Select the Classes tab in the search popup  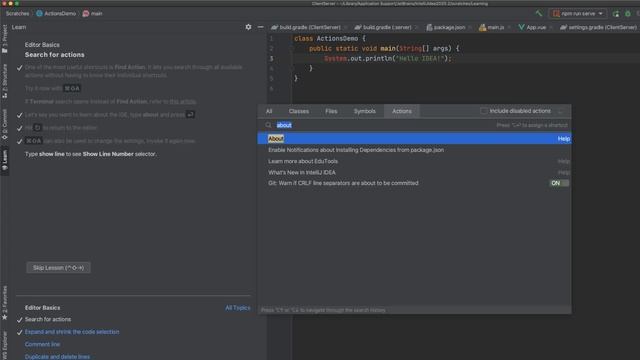[299, 111]
